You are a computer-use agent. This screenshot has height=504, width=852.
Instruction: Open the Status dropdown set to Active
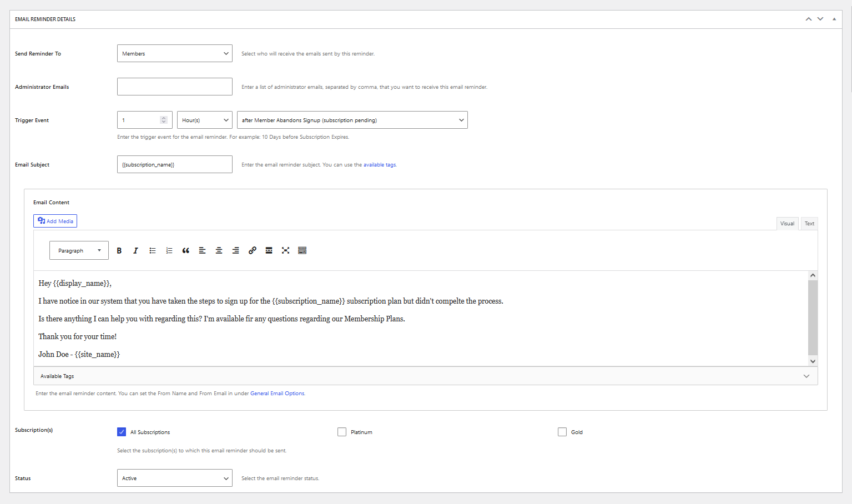[x=174, y=478]
